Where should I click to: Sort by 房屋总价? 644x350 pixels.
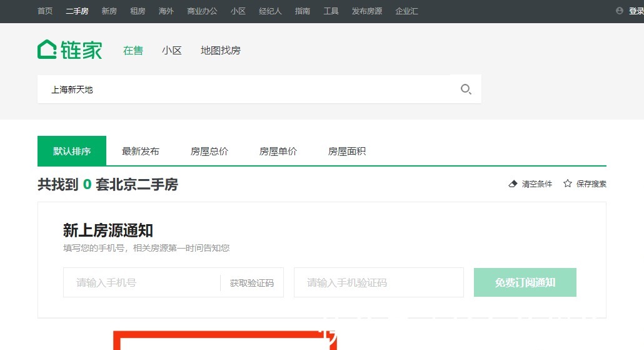pyautogui.click(x=209, y=151)
